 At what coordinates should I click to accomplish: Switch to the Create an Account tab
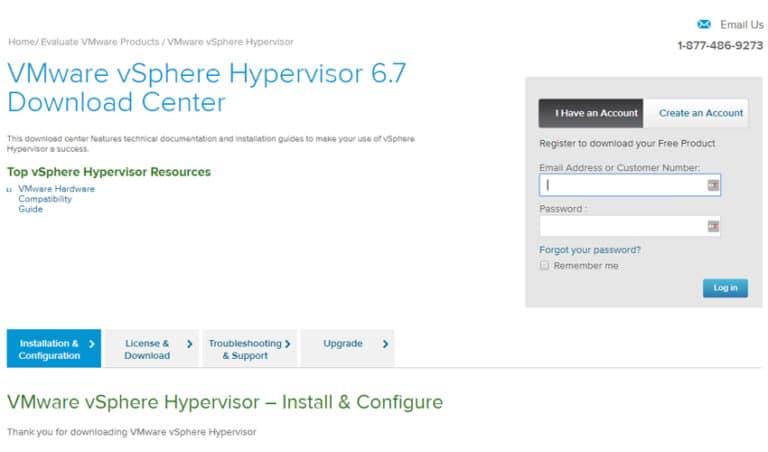[696, 113]
